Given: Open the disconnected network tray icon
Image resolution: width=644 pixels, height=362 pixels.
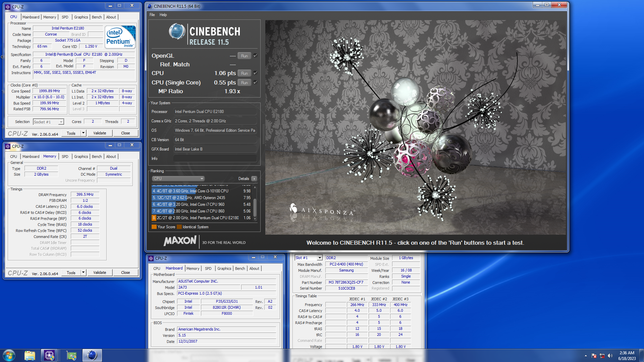Looking at the screenshot, I should 602,356.
